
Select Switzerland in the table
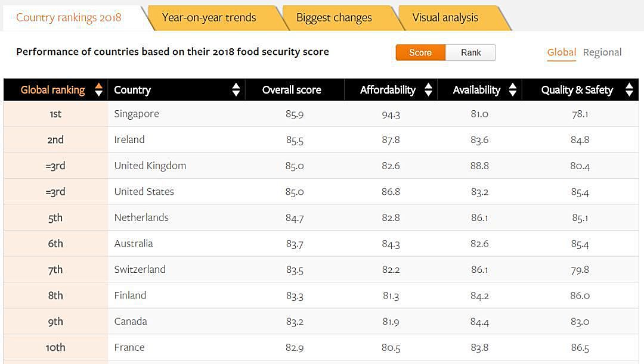pyautogui.click(x=140, y=269)
